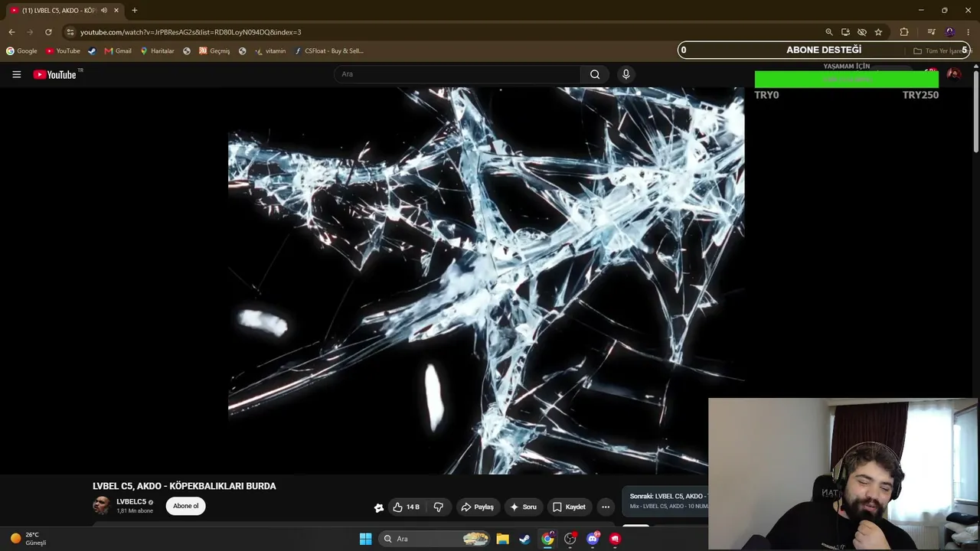Open the YouTube bookmark in bookmarks bar
The height and width of the screenshot is (551, 980).
coord(63,51)
